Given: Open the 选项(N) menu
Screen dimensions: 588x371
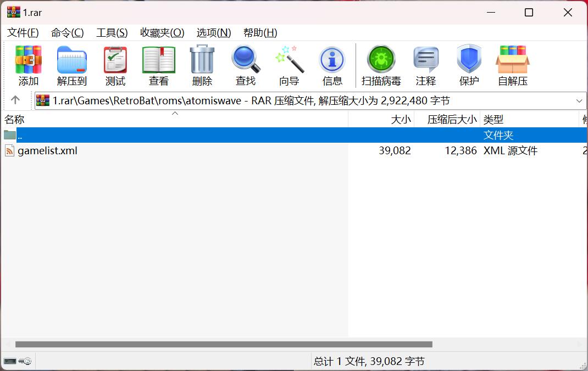Looking at the screenshot, I should coord(214,33).
